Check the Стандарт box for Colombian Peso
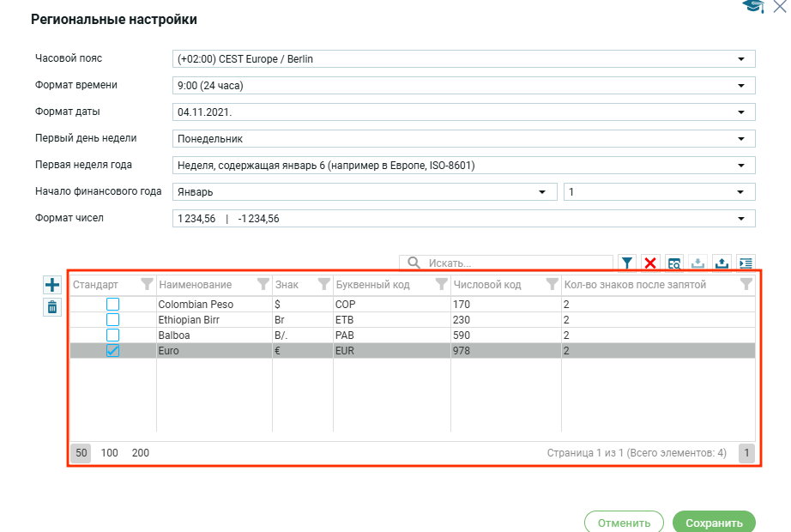The image size is (791, 532). (x=112, y=305)
